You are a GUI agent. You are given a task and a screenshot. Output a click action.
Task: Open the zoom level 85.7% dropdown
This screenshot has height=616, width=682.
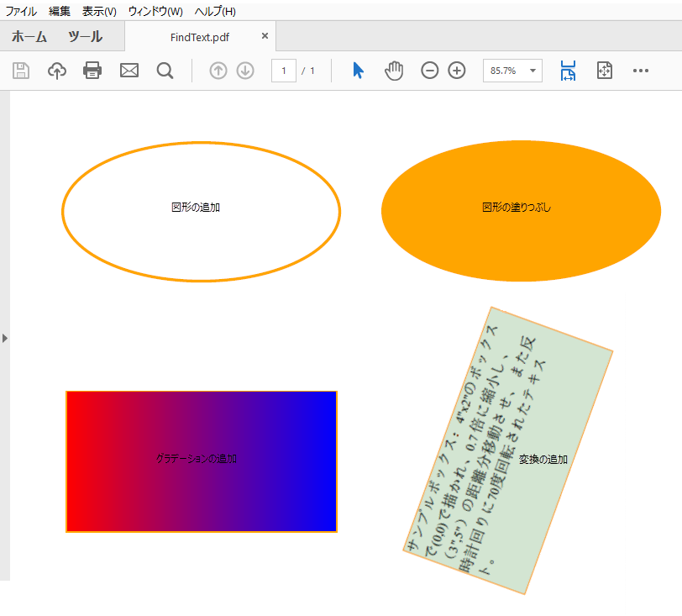512,71
